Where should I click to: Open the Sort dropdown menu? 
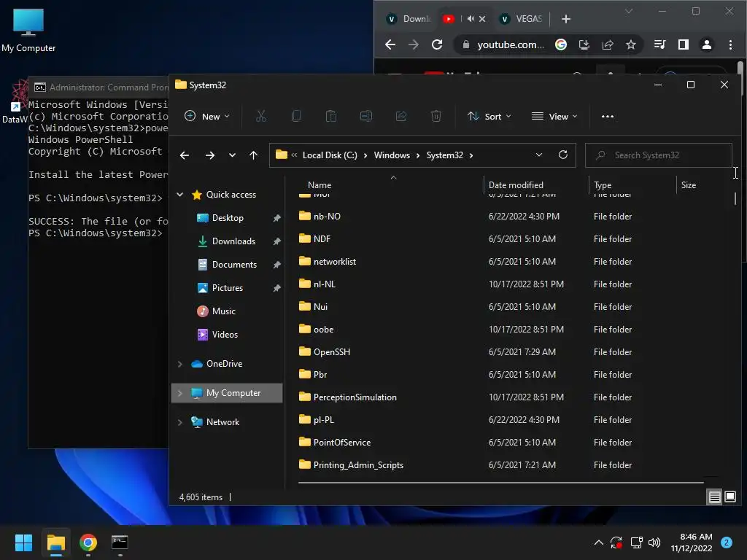pos(489,116)
